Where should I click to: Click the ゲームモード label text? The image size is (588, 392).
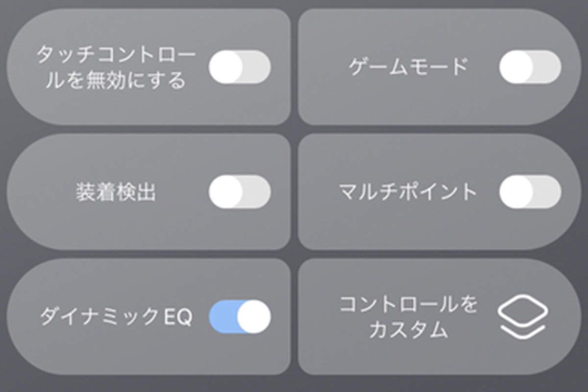click(408, 67)
